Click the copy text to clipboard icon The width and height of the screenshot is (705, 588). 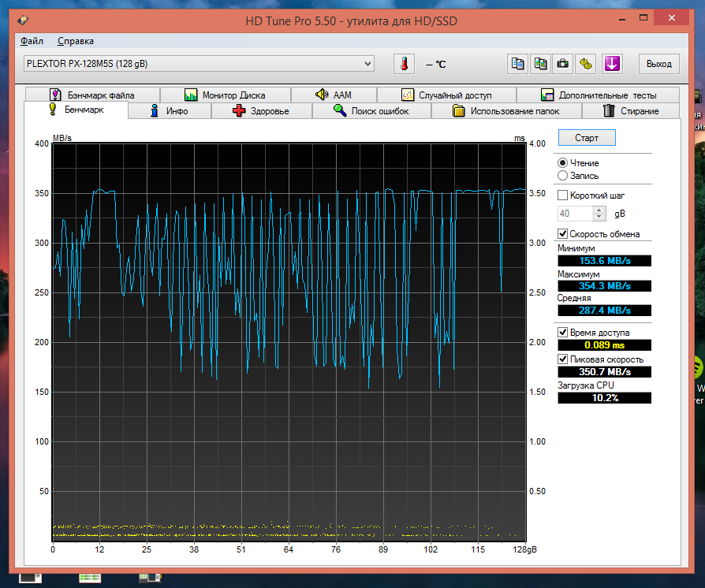tap(518, 64)
